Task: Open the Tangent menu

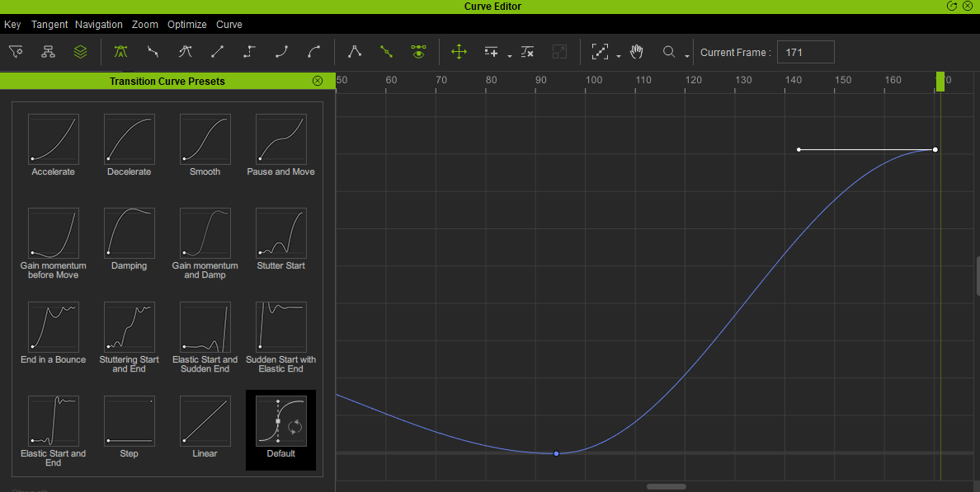Action: [49, 25]
